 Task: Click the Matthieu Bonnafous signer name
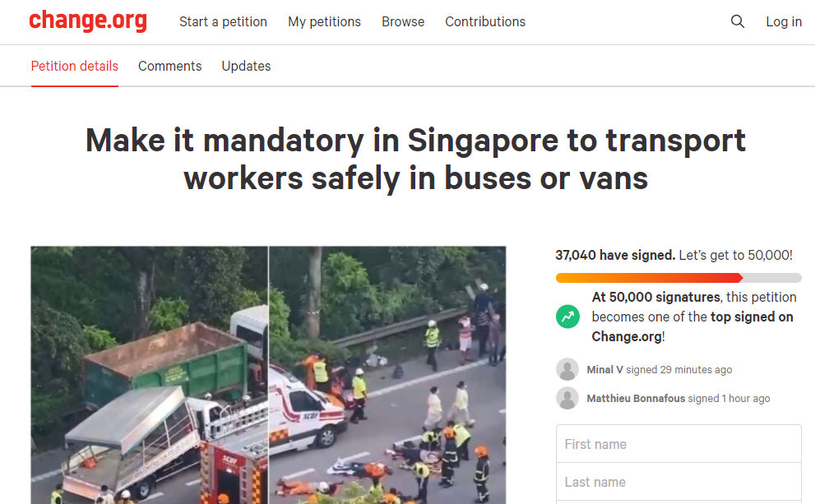(637, 399)
